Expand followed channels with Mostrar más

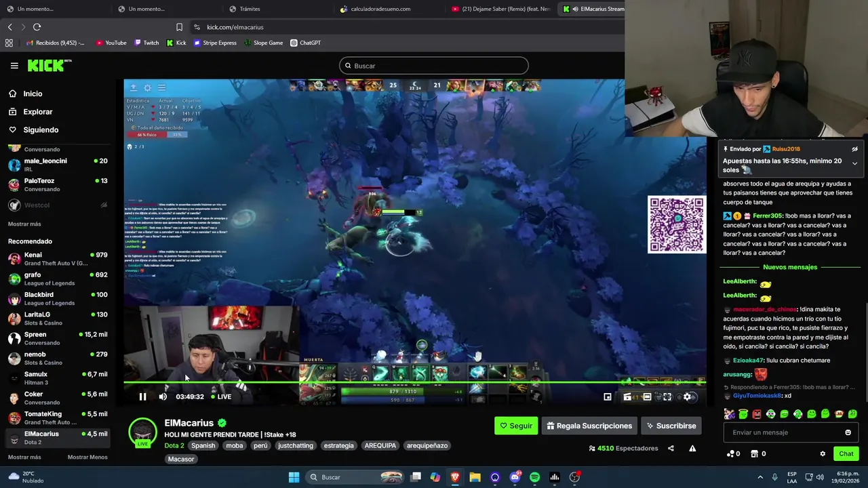pos(24,224)
